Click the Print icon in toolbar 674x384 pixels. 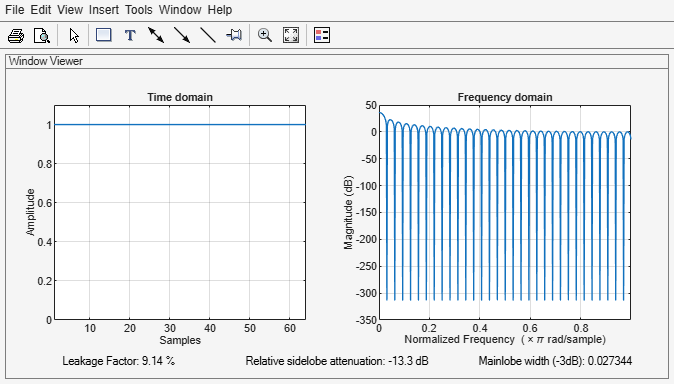coord(16,35)
